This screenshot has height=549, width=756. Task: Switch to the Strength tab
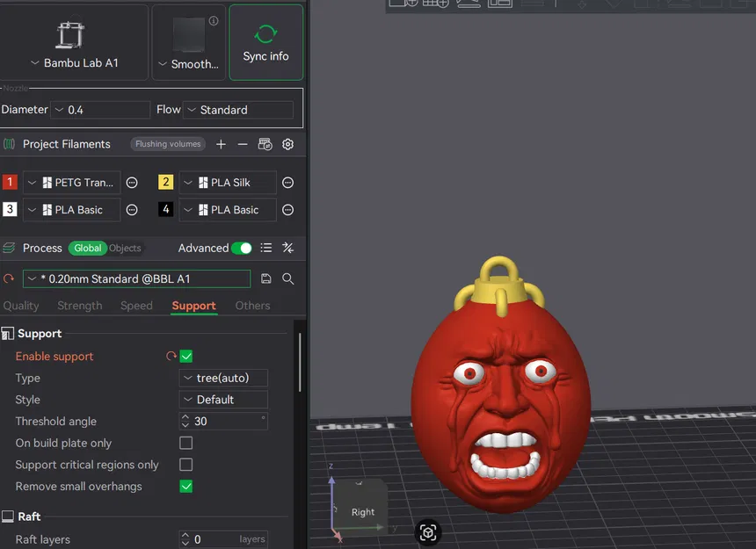[x=80, y=306]
